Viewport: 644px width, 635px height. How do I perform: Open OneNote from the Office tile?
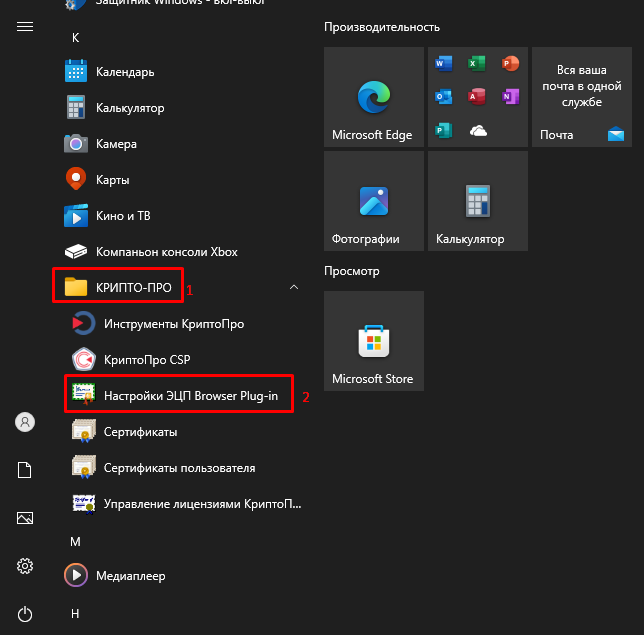511,97
